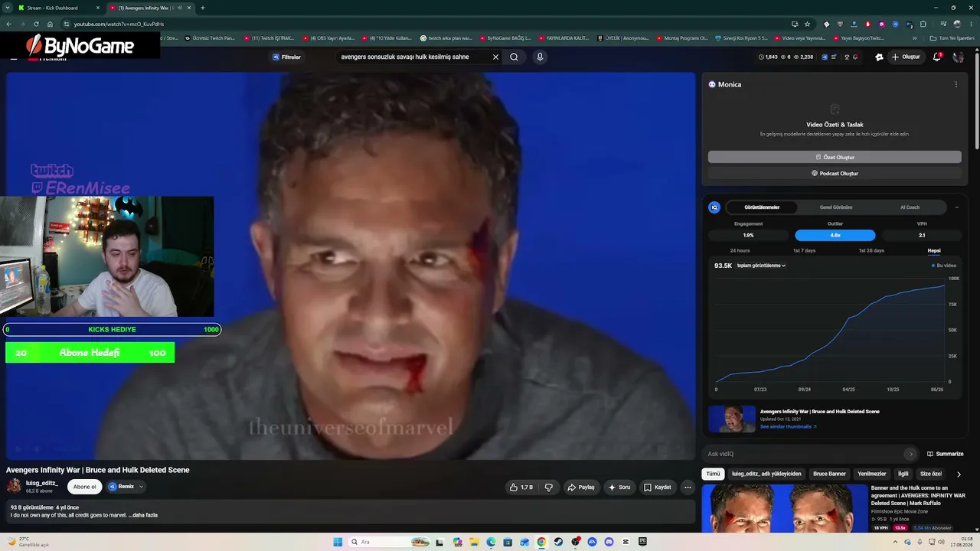Viewport: 980px width, 551px height.
Task: Click Podcast Oluştur in Monica panel
Action: click(835, 173)
